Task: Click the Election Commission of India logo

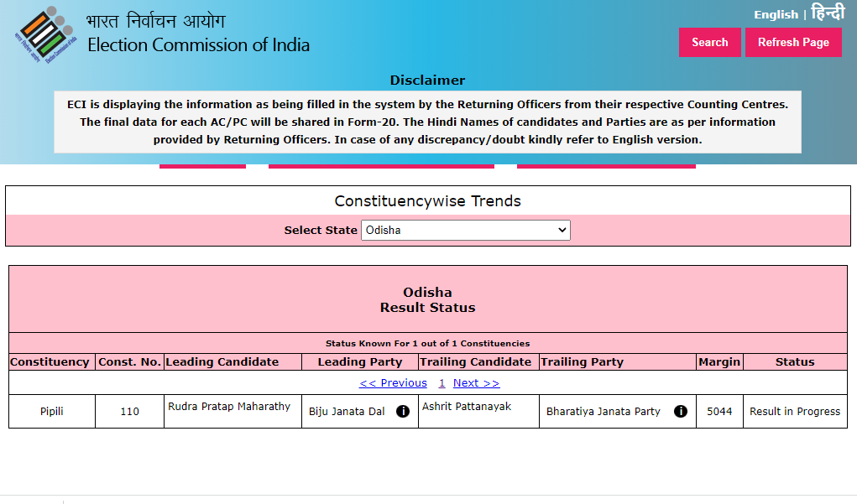Action: pos(46,36)
